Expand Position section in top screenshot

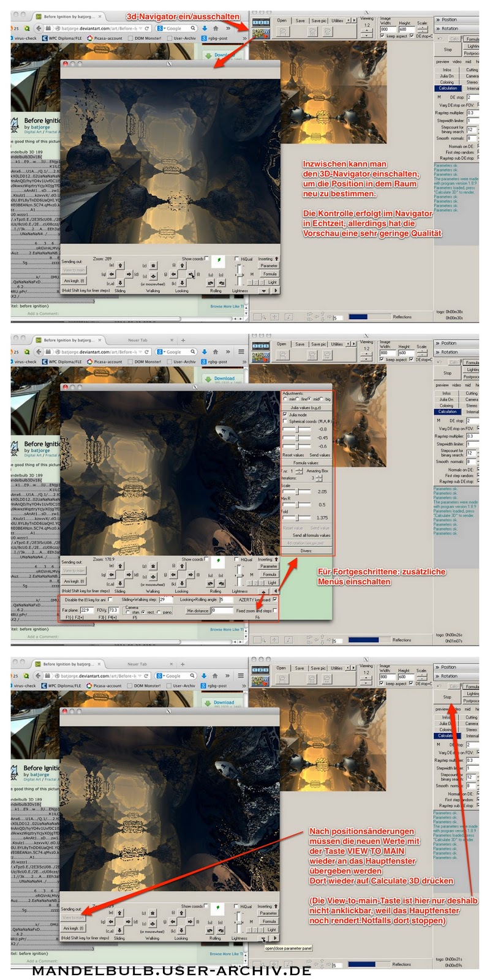coord(456,20)
